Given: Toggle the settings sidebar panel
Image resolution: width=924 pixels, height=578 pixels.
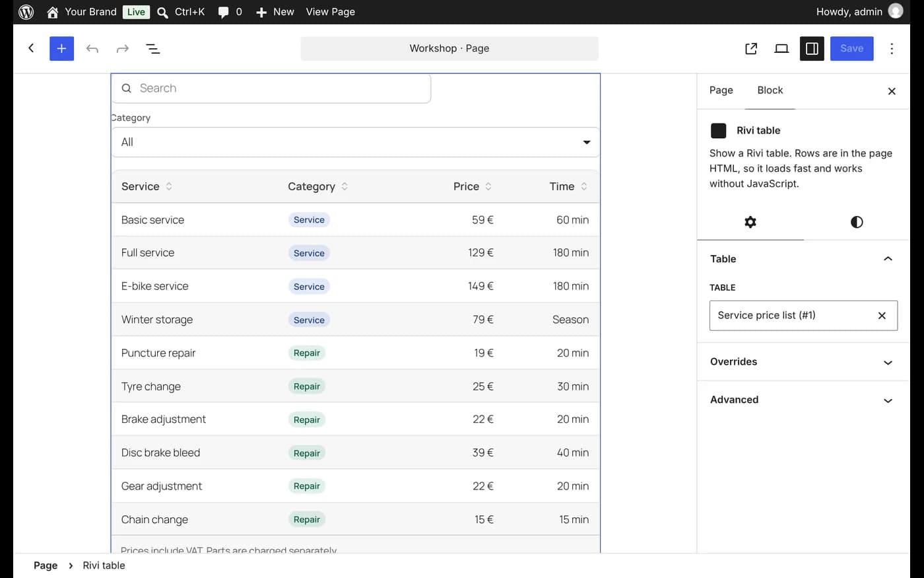Looking at the screenshot, I should click(812, 48).
